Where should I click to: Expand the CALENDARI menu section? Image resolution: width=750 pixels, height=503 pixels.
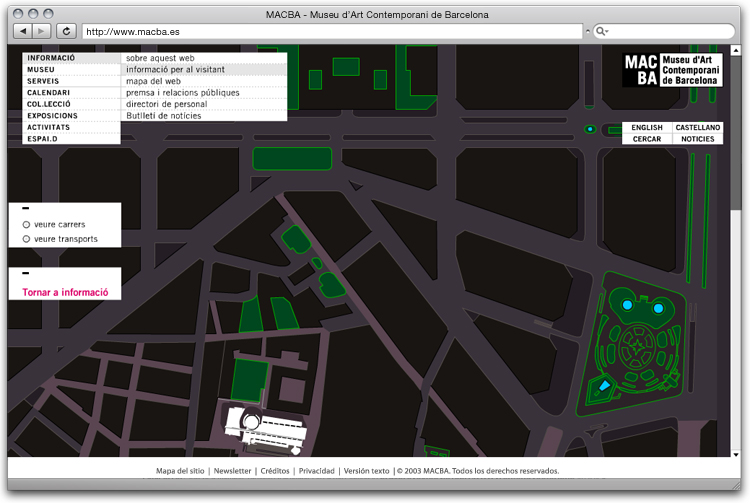pyautogui.click(x=48, y=93)
